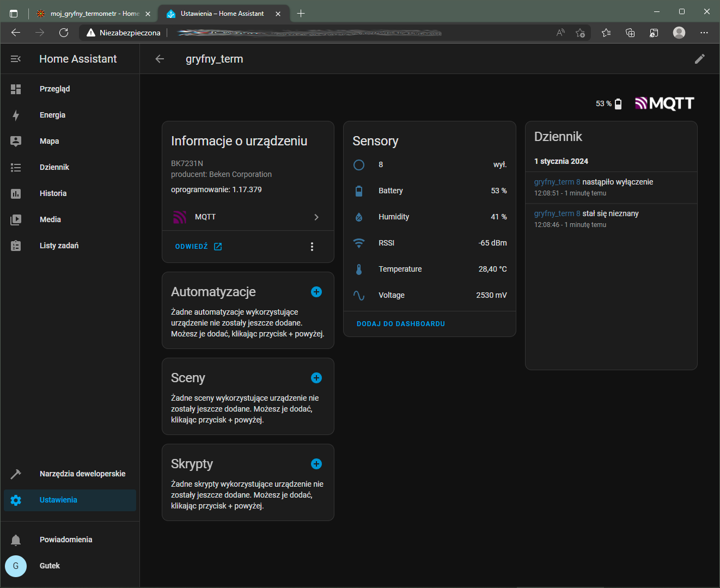720x588 pixels.
Task: Open Dziennik from the sidebar
Action: [x=70, y=167]
